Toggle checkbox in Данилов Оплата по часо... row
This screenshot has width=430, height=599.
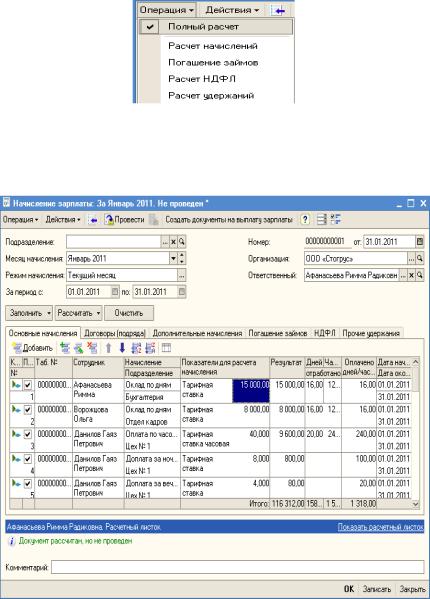(27, 434)
